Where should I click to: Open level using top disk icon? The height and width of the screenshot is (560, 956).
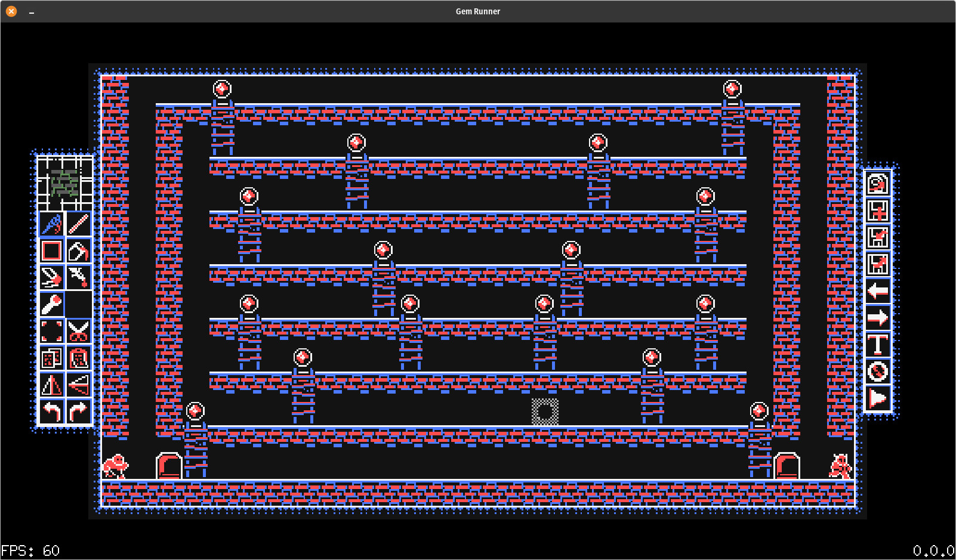[878, 184]
